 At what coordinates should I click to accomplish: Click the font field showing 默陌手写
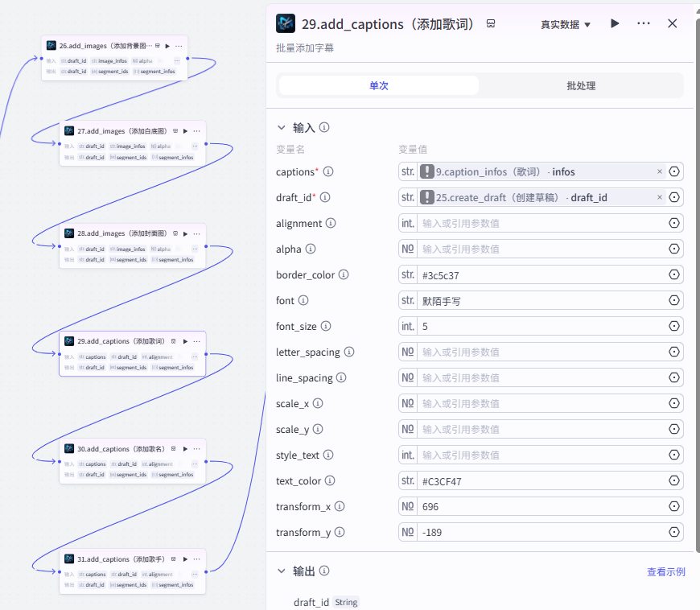pyautogui.click(x=539, y=300)
